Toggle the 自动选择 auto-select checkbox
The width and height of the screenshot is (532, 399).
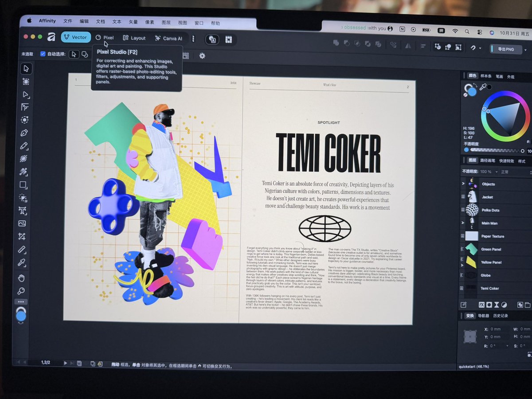point(43,54)
